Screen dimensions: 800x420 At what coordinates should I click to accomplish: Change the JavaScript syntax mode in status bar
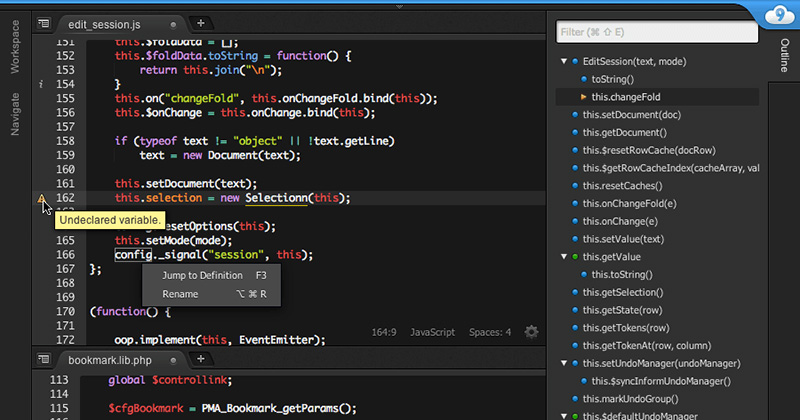pyautogui.click(x=432, y=332)
